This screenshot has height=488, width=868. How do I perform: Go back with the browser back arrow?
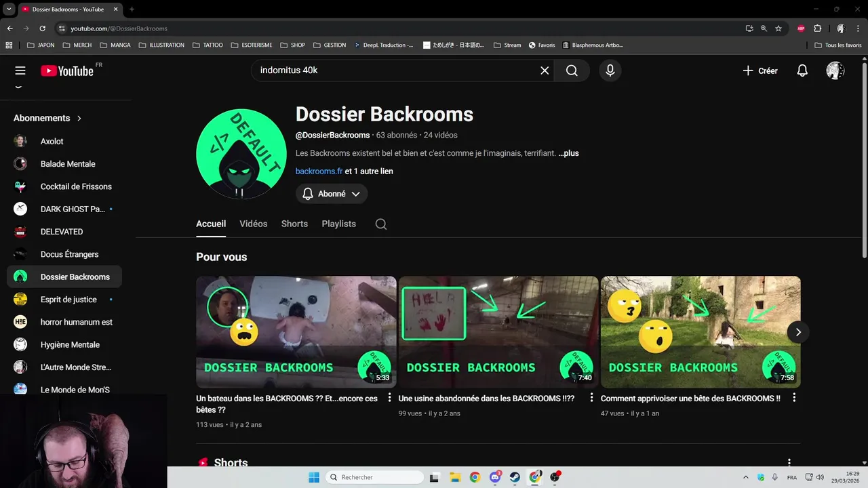click(9, 28)
